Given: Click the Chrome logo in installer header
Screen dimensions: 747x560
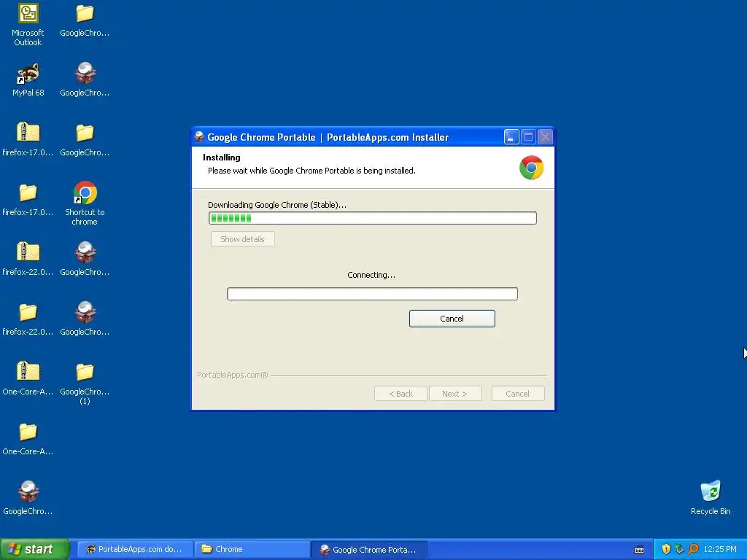Looking at the screenshot, I should [531, 168].
